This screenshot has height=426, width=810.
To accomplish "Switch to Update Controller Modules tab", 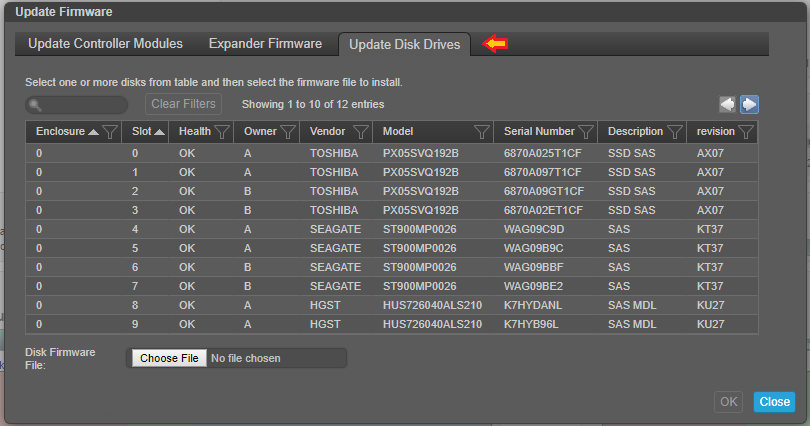I will pos(105,44).
